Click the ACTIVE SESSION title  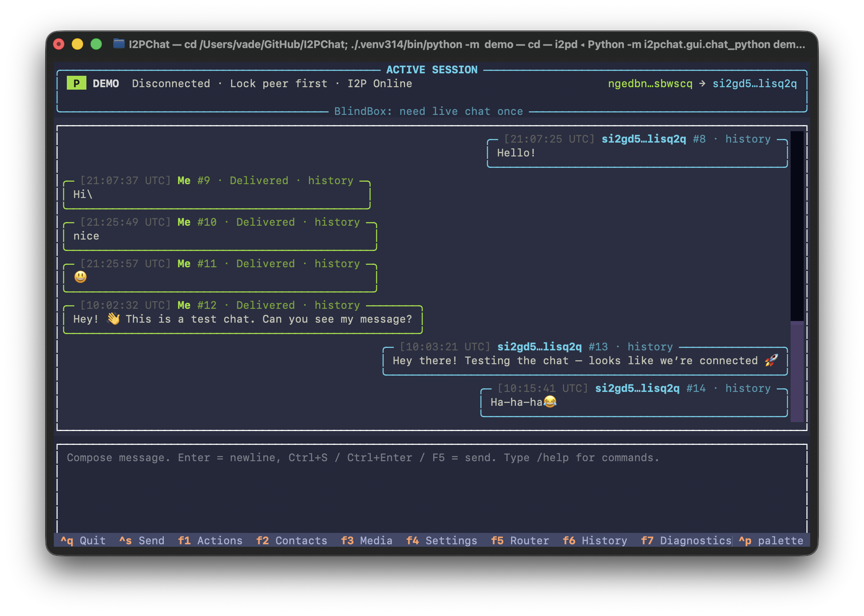point(432,70)
